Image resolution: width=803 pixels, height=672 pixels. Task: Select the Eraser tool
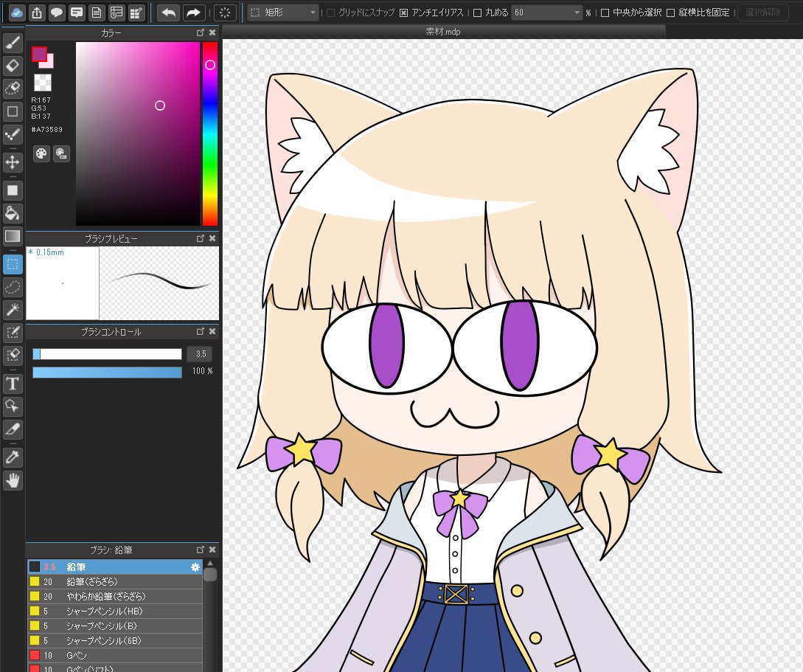pos(13,66)
